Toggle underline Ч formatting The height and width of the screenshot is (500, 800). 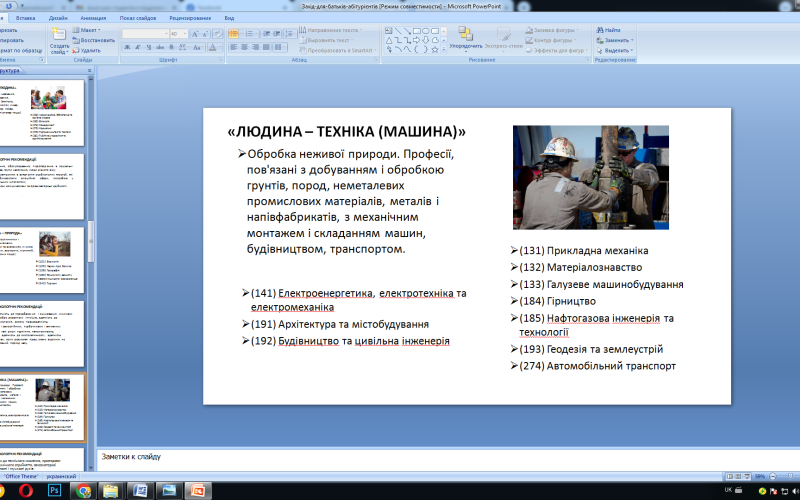pos(148,47)
